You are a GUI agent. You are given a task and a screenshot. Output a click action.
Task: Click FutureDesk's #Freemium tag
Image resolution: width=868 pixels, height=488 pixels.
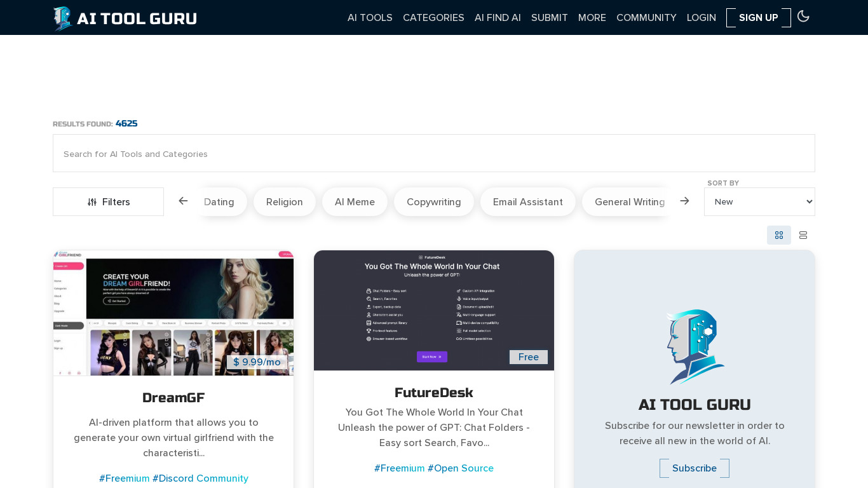(400, 468)
